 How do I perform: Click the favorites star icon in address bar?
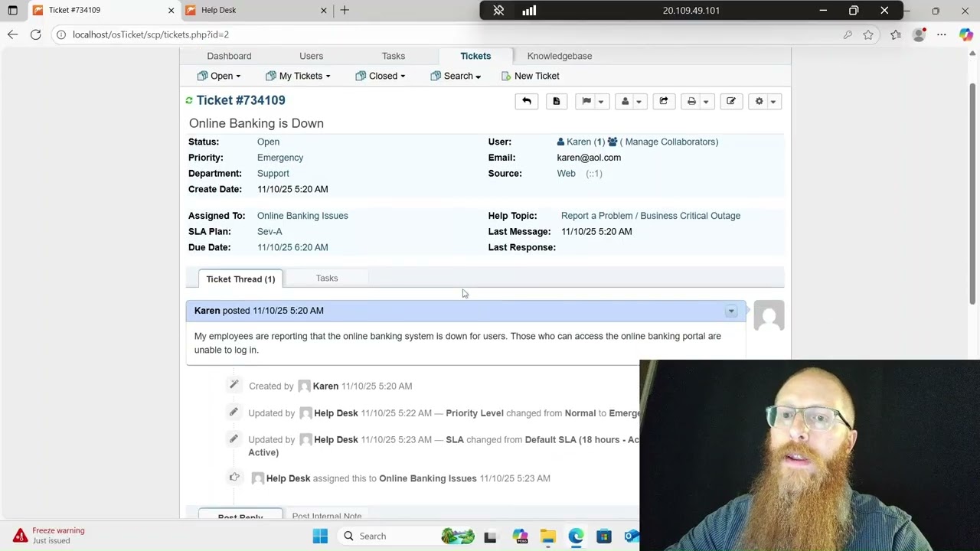tap(868, 34)
